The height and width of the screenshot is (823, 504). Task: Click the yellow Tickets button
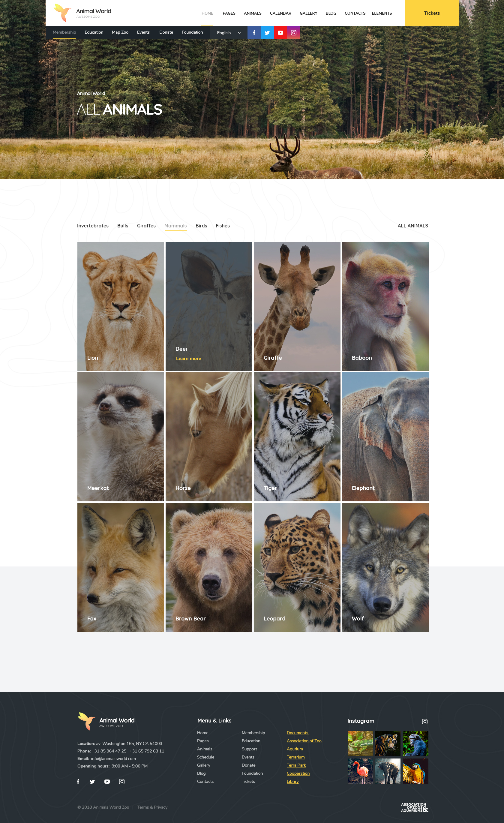pyautogui.click(x=432, y=13)
